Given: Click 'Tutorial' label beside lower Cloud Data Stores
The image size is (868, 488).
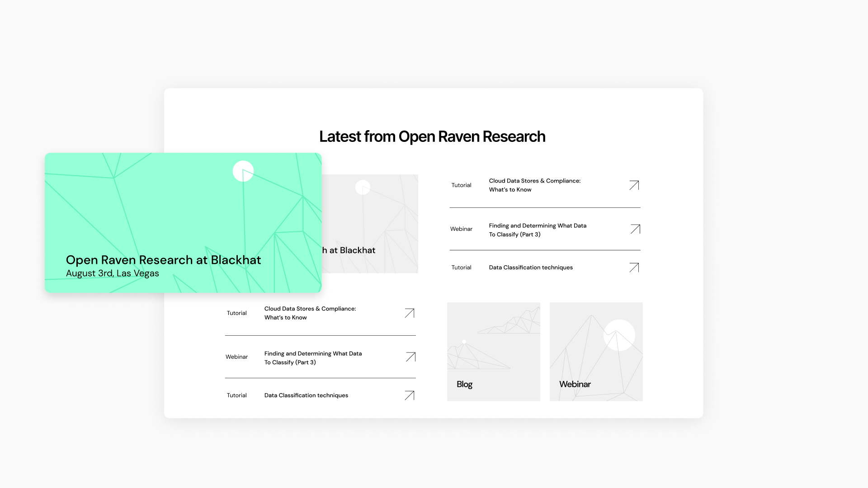Looking at the screenshot, I should [236, 313].
